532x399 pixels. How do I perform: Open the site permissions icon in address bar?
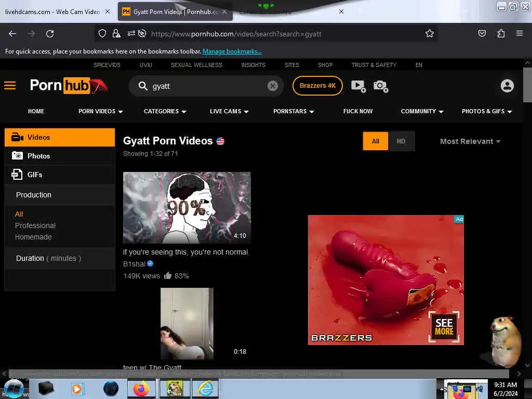click(x=131, y=33)
